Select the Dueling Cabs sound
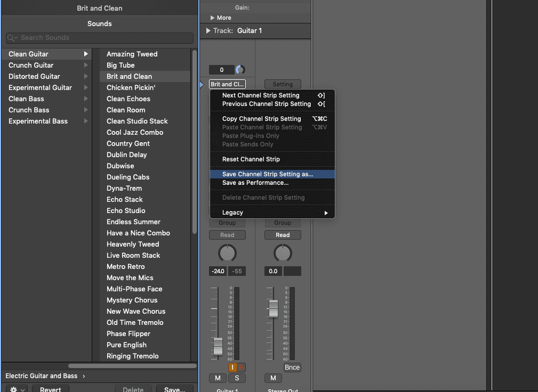Screen dimensions: 538x392 pos(145,177)
